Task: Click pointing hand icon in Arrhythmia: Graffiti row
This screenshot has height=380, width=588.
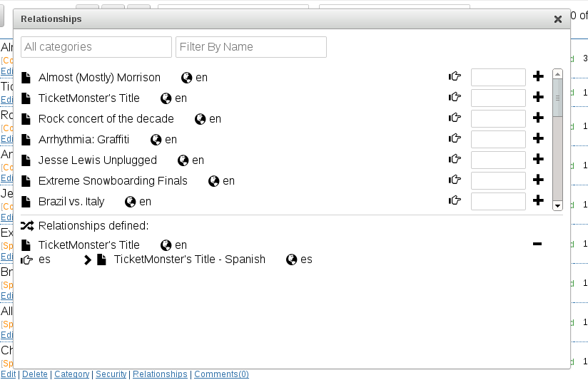Action: 455,138
